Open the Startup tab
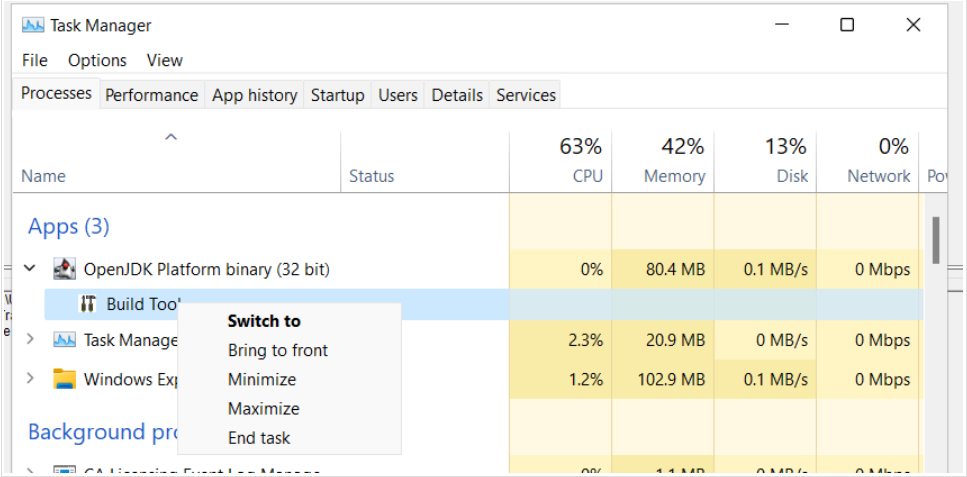967x477 pixels. coord(337,95)
